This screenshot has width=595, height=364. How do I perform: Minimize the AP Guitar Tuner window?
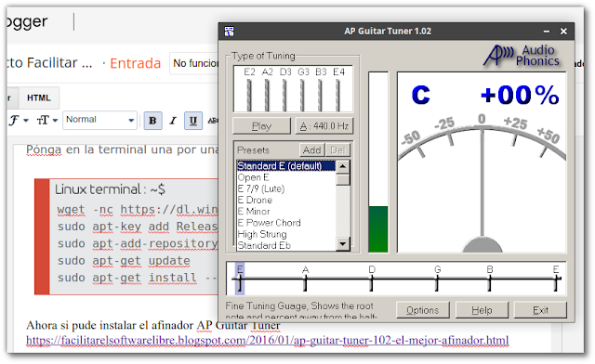pos(547,32)
